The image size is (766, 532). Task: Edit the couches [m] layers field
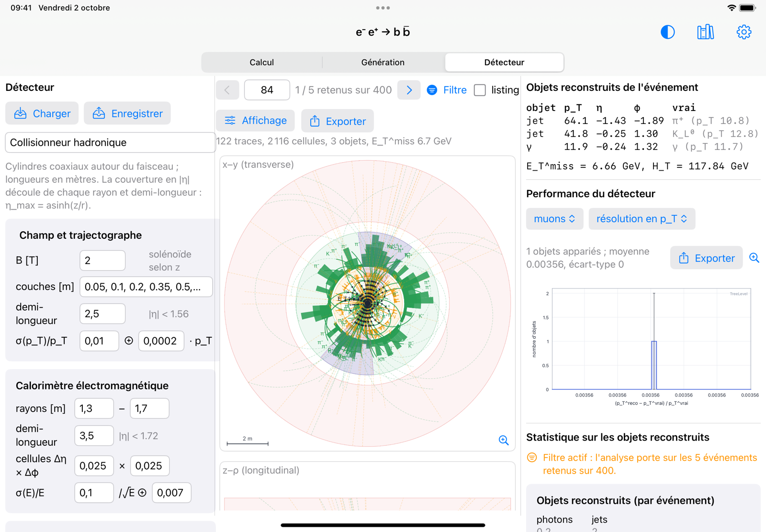[146, 287]
